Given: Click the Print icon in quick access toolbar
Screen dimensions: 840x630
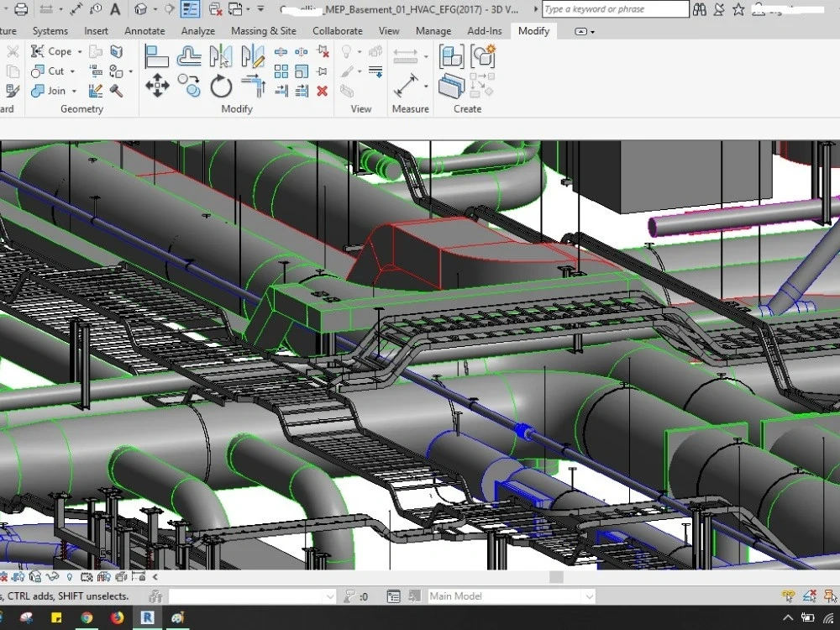Looking at the screenshot, I should click(20, 9).
